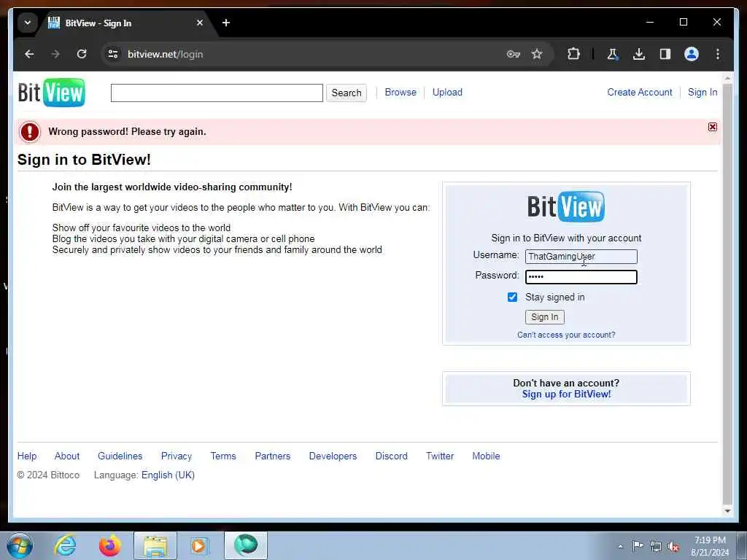Image resolution: width=747 pixels, height=560 pixels.
Task: Open the browser extensions puzzle icon
Action: tap(573, 54)
